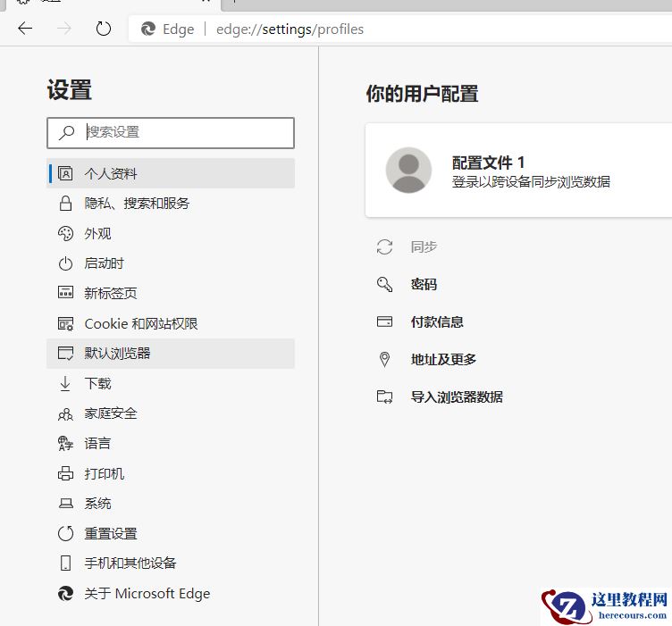Open the 密码 passwords settings

[424, 284]
